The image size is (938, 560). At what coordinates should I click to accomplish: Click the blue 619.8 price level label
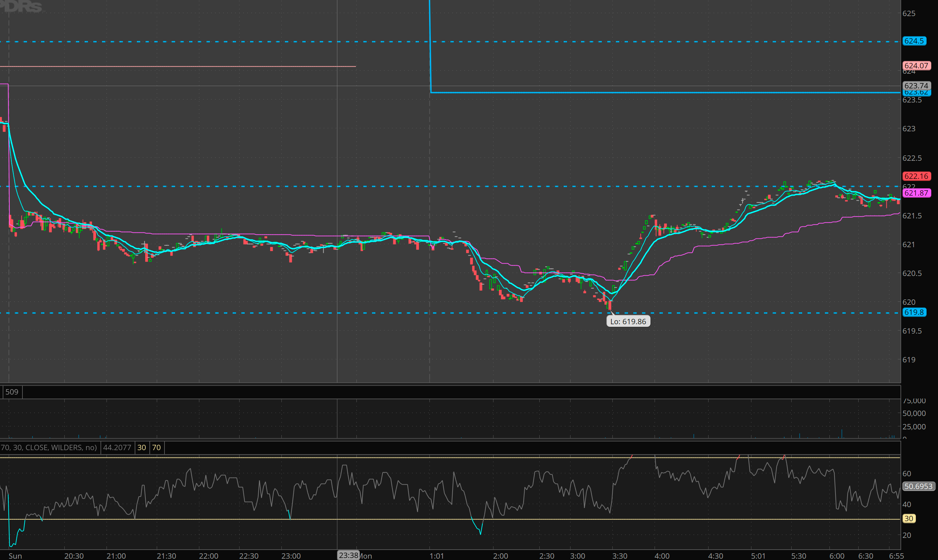point(914,312)
